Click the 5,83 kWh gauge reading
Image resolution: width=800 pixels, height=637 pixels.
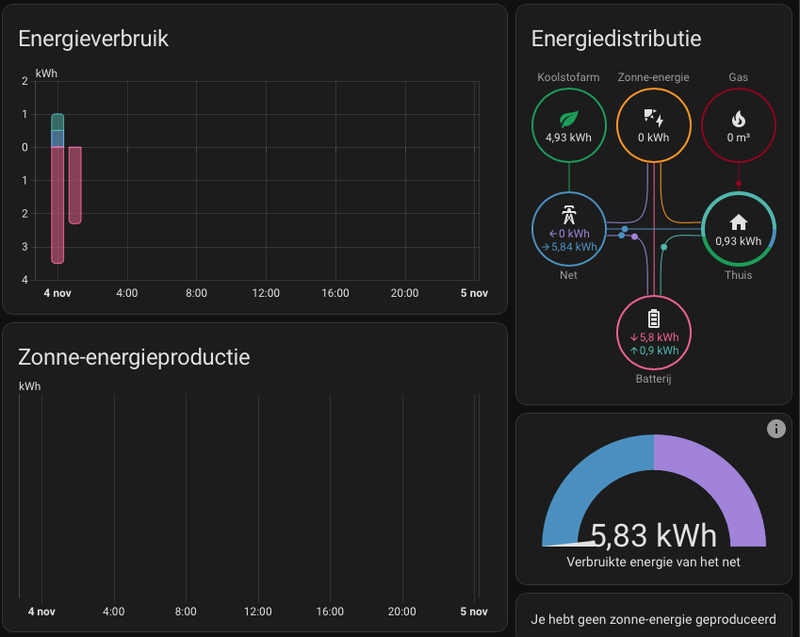(x=654, y=536)
